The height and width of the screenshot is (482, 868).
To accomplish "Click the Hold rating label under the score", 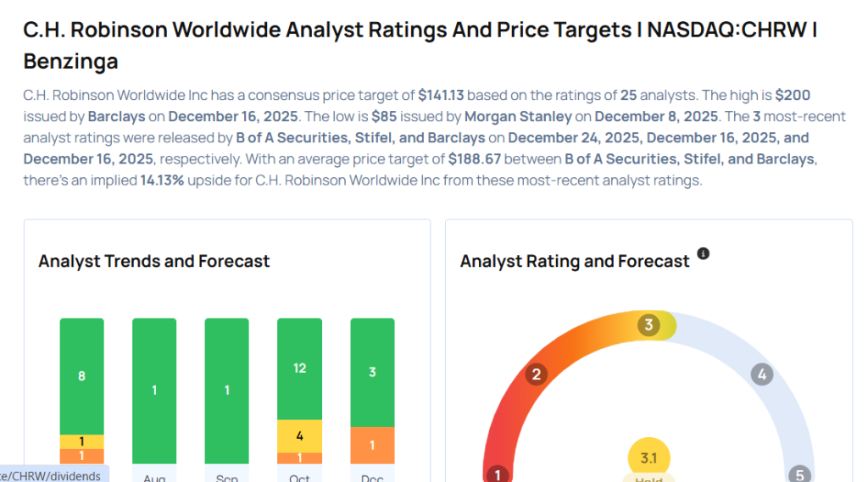I will point(648,478).
